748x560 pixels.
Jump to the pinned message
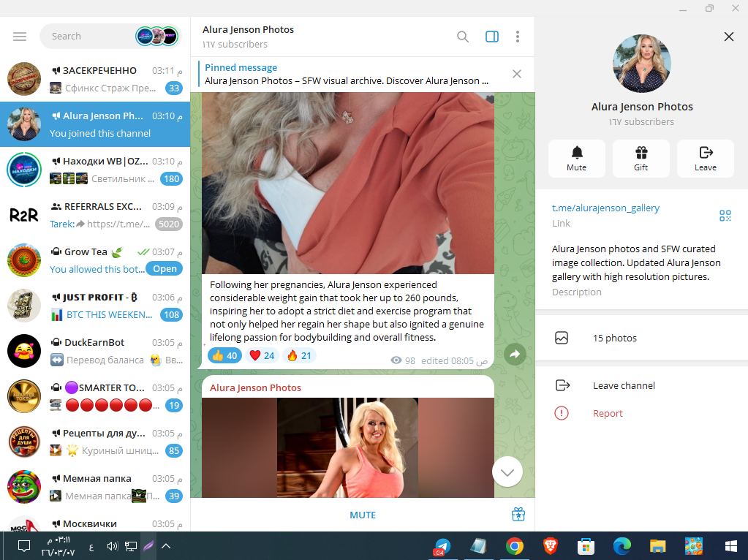click(347, 75)
